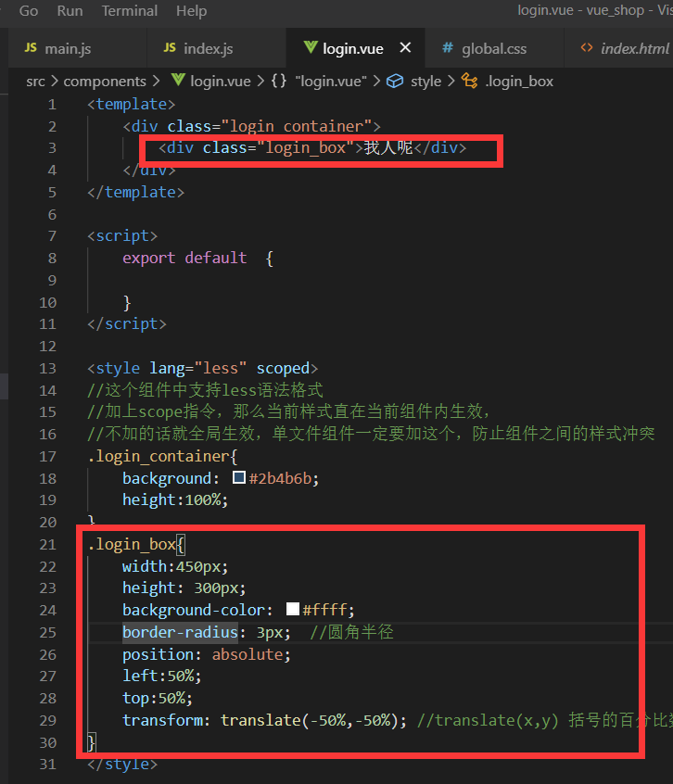The width and height of the screenshot is (673, 784).
Task: Click the .login_container selector text
Action: point(159,456)
